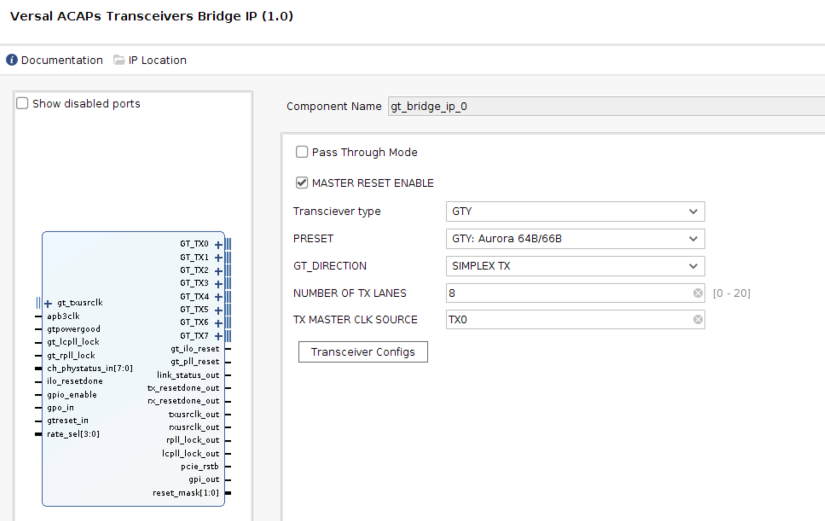Click the [0 - 20] range hint

pos(732,294)
